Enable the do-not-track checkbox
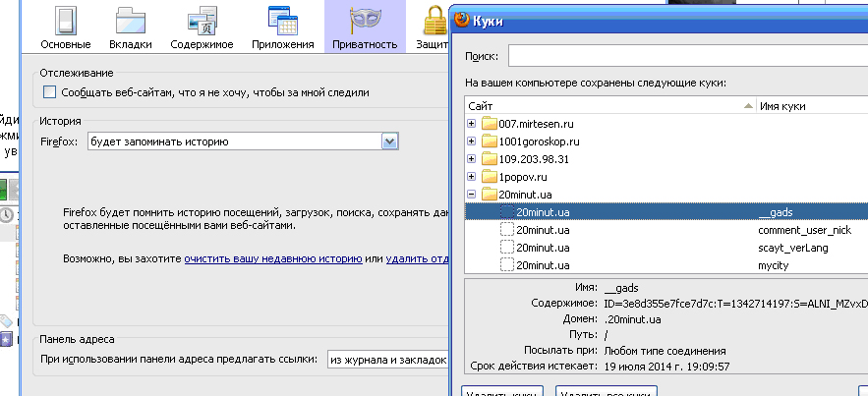The height and width of the screenshot is (396, 868). 50,92
